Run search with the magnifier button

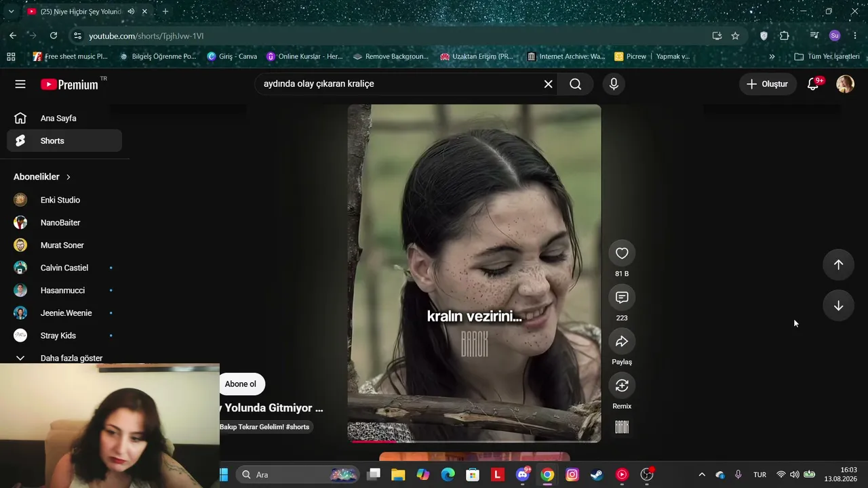(575, 84)
